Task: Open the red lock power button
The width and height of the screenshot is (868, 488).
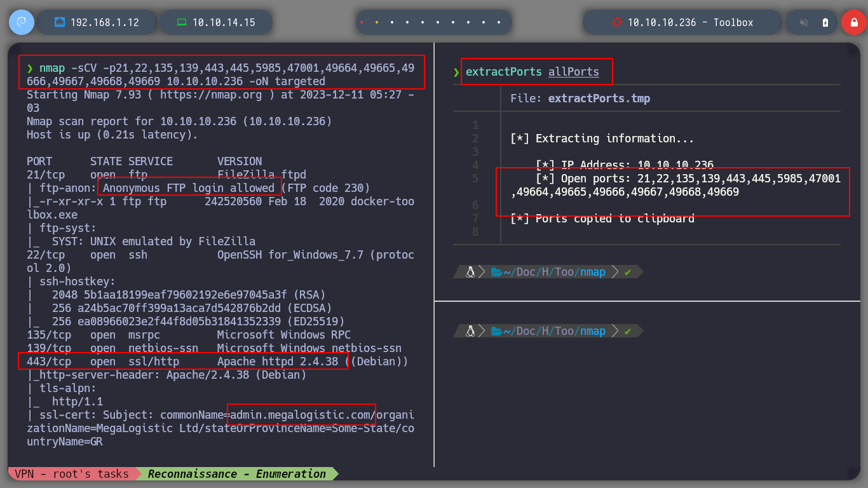Action: (854, 22)
